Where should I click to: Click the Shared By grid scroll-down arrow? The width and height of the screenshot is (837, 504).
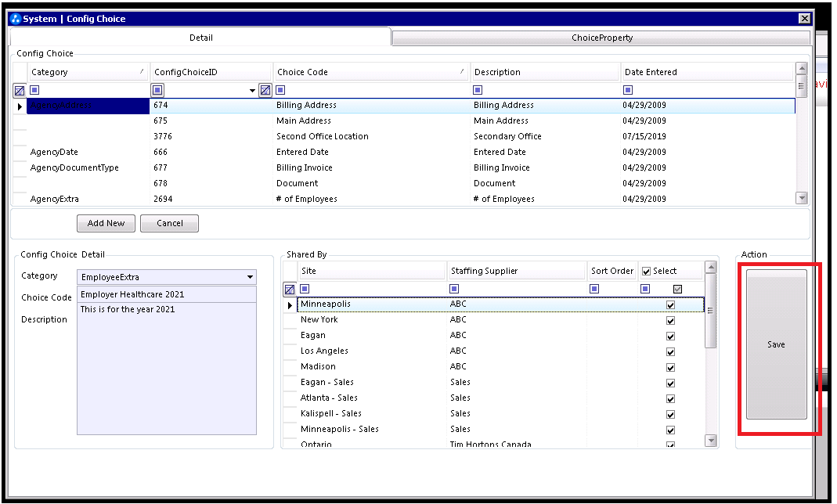710,441
